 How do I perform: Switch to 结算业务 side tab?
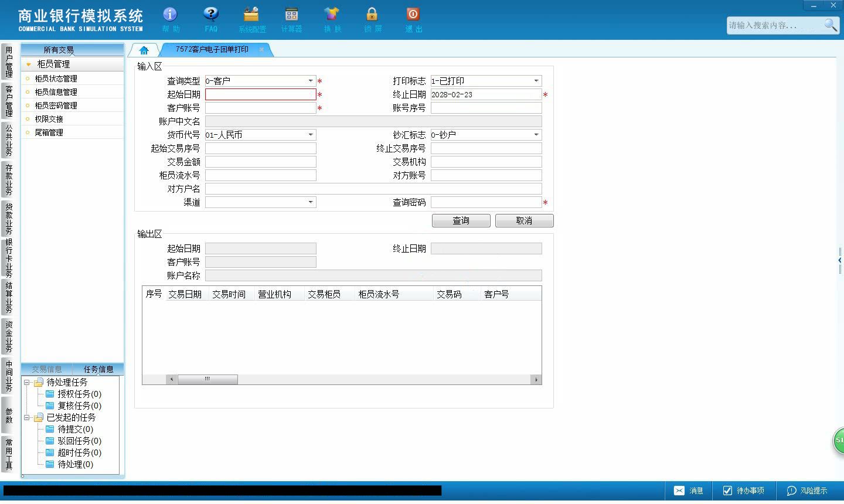tap(9, 298)
